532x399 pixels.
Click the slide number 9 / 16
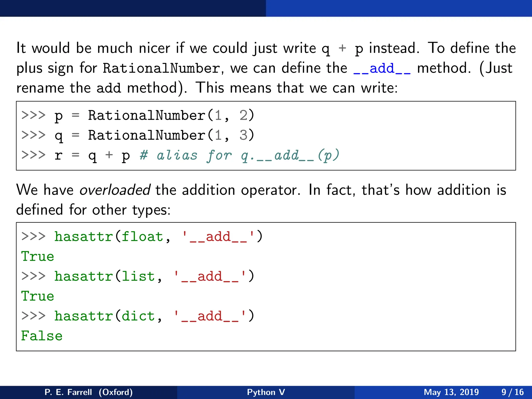coord(513,392)
